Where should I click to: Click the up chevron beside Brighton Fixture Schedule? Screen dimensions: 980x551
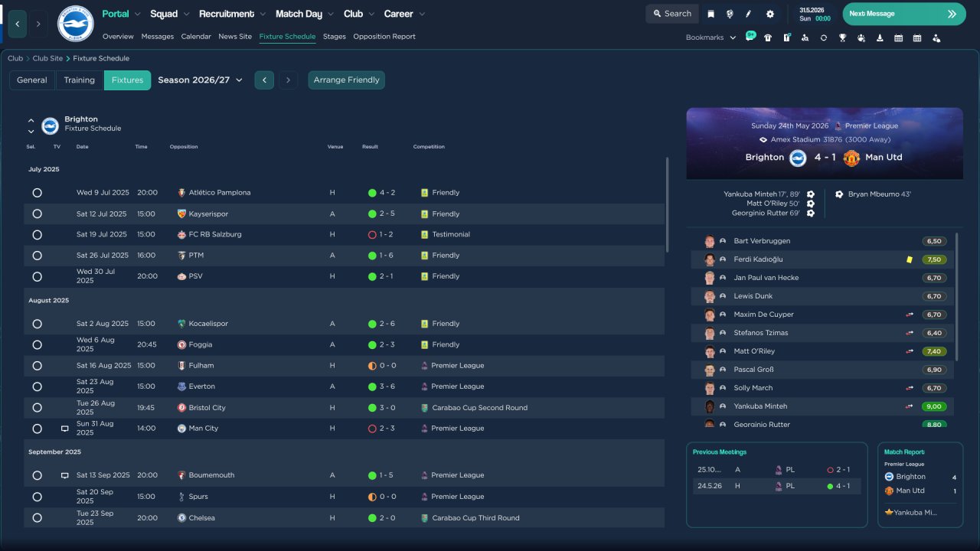[31, 120]
